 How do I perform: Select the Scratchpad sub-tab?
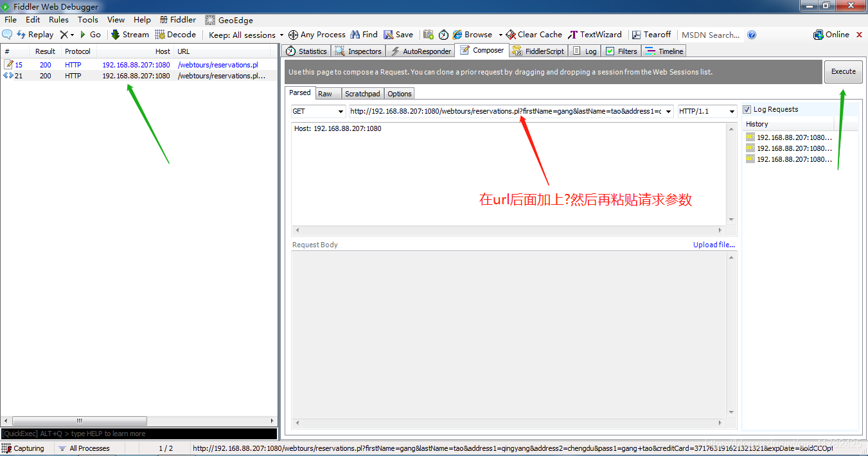[x=362, y=94]
